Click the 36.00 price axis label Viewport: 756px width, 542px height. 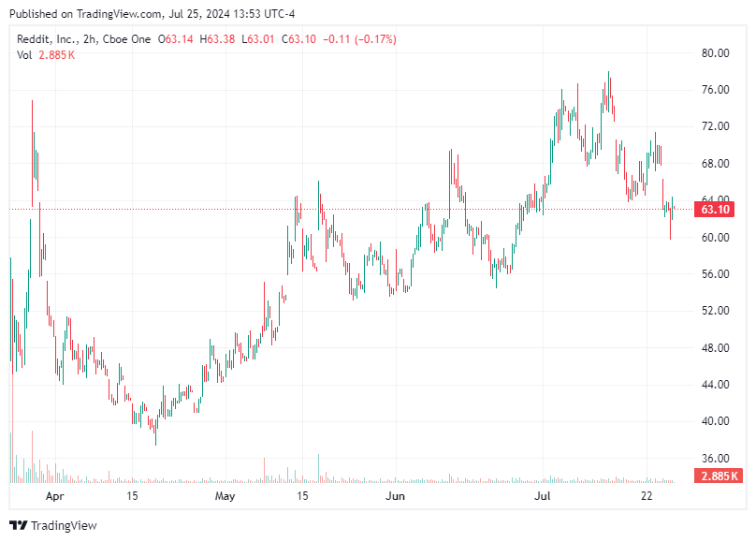[x=716, y=458]
